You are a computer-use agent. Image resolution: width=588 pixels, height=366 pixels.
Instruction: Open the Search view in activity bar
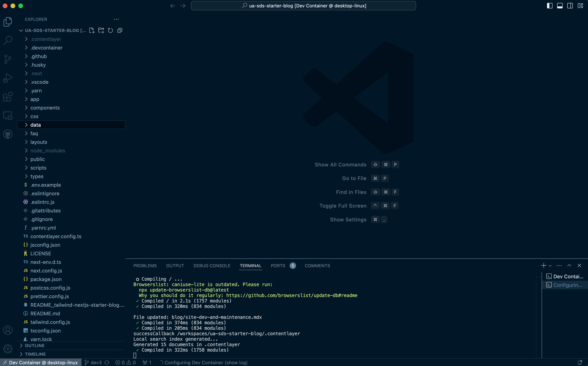[8, 40]
